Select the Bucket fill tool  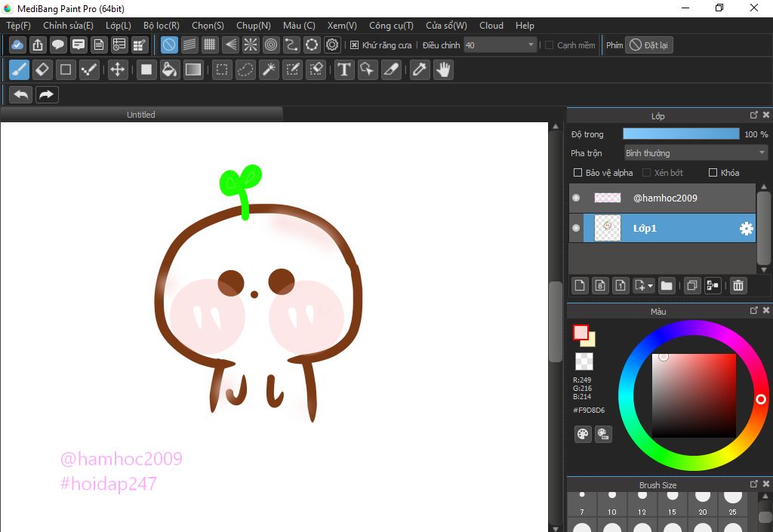pyautogui.click(x=170, y=70)
